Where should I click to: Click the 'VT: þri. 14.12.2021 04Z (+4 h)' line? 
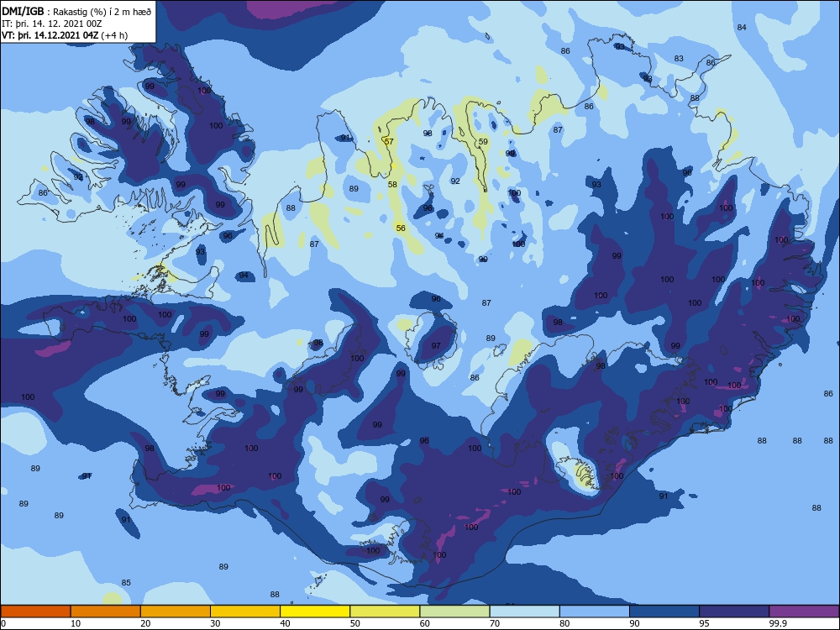point(65,35)
